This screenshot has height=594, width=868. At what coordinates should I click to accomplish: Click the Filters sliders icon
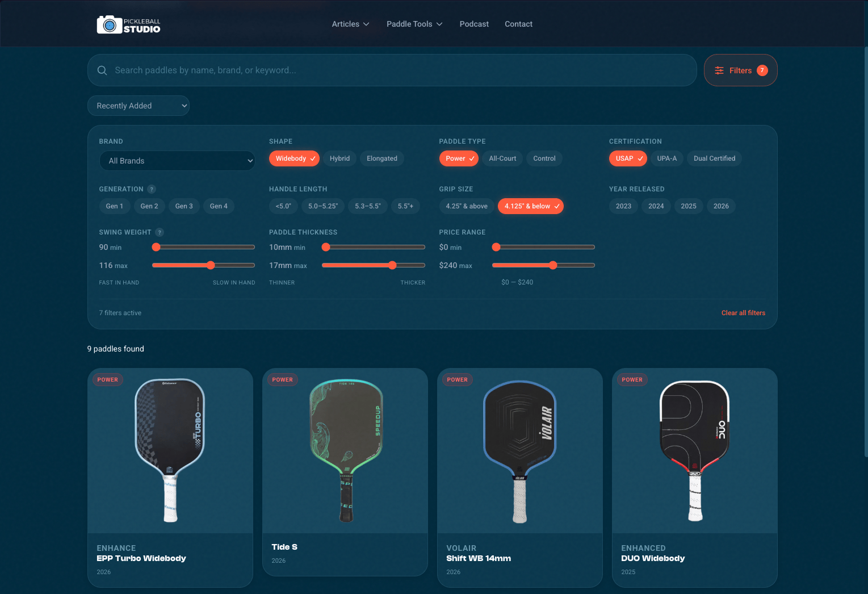(x=719, y=70)
